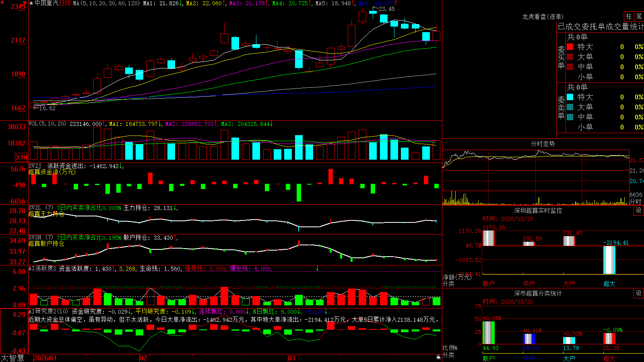Click the 时间: 2026/03/20 label in 深圳超赢实时监控

pos(508,219)
